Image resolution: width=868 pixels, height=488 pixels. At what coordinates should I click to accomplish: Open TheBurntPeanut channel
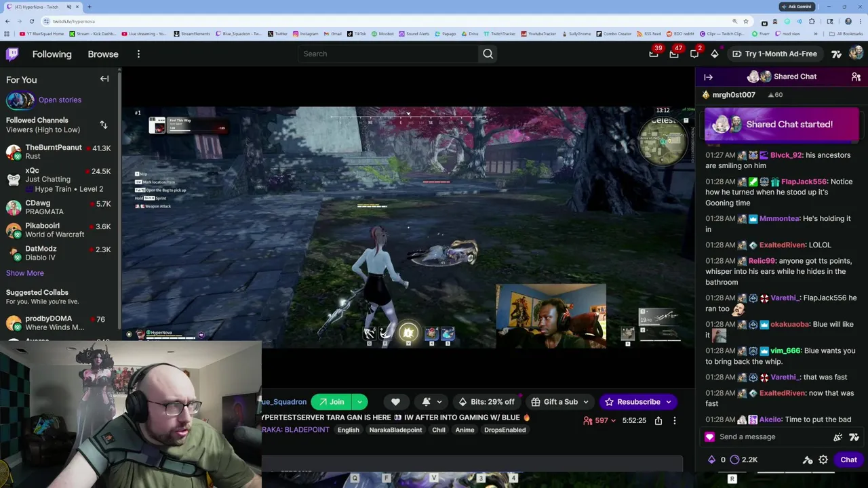(58, 152)
